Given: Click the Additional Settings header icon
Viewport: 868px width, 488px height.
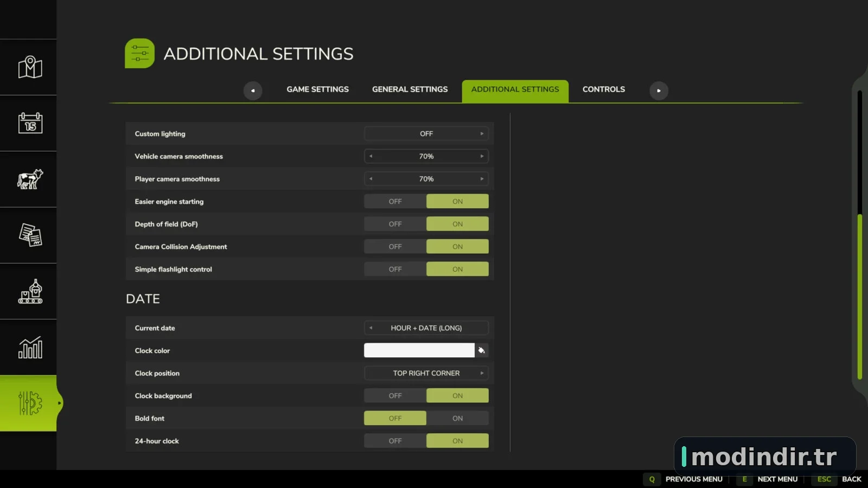Looking at the screenshot, I should click(x=139, y=53).
